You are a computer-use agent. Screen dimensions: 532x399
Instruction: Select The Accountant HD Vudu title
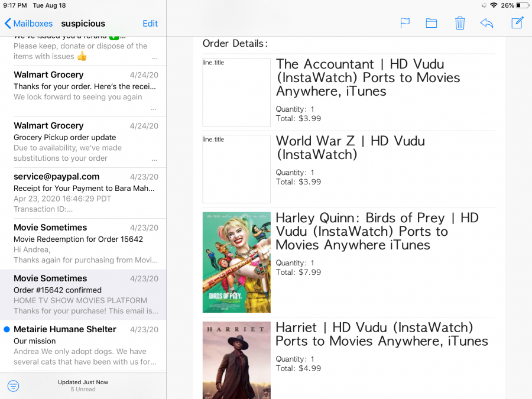[368, 77]
